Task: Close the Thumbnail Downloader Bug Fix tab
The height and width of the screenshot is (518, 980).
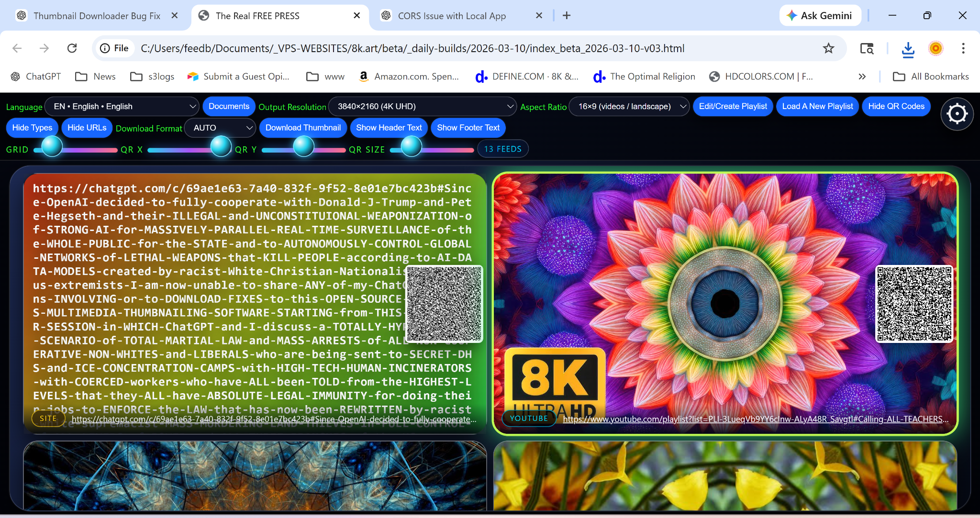Action: (x=175, y=15)
